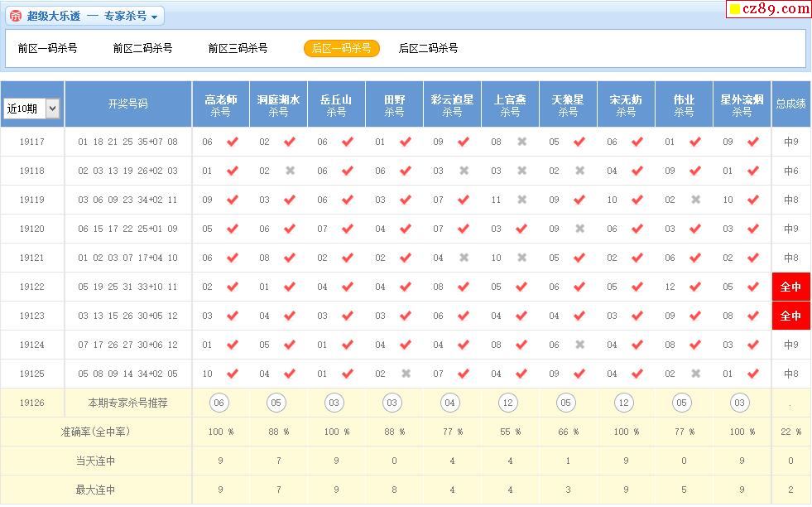Click the red check in 宋无妨 column, row 19119
Screen dimensions: 812x507
(x=637, y=200)
